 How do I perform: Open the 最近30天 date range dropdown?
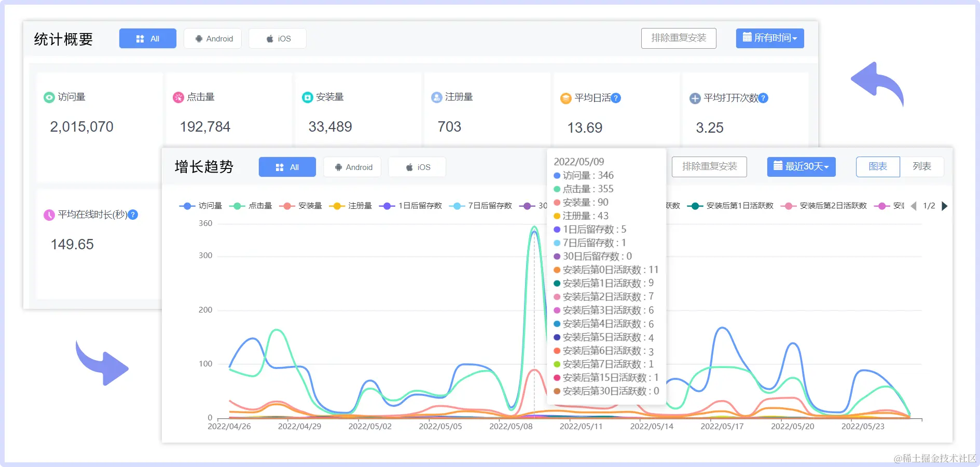point(802,167)
